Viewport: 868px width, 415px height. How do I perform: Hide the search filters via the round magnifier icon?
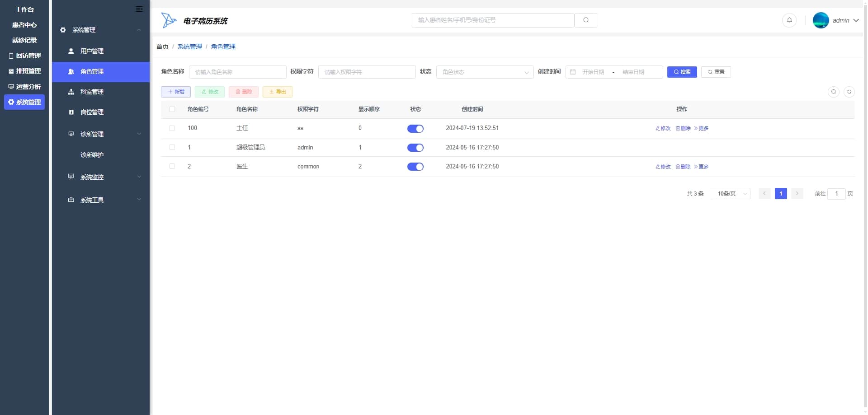[834, 92]
